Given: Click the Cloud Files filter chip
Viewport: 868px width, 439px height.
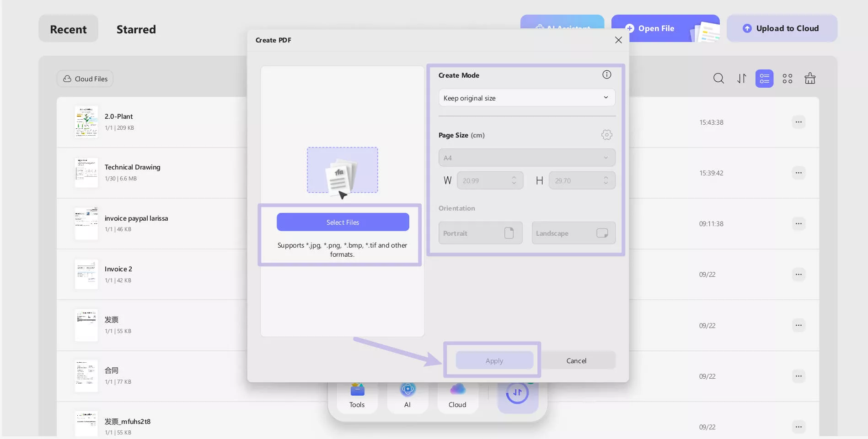Looking at the screenshot, I should pyautogui.click(x=85, y=78).
